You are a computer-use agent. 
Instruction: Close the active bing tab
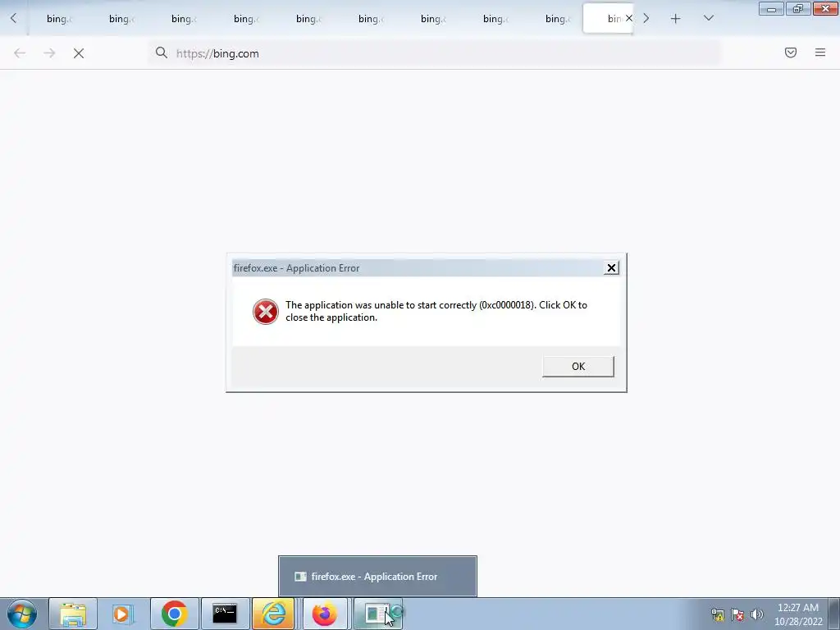629,18
